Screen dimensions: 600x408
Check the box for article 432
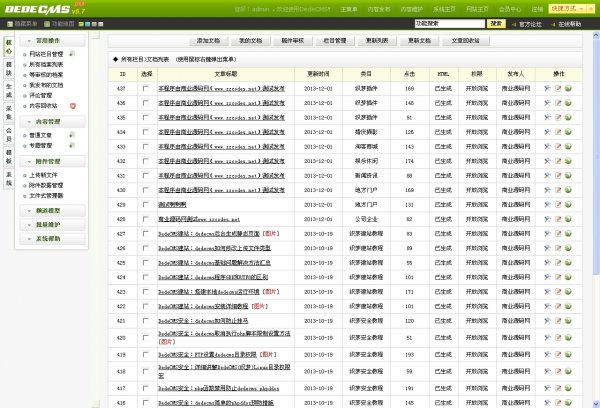click(145, 161)
